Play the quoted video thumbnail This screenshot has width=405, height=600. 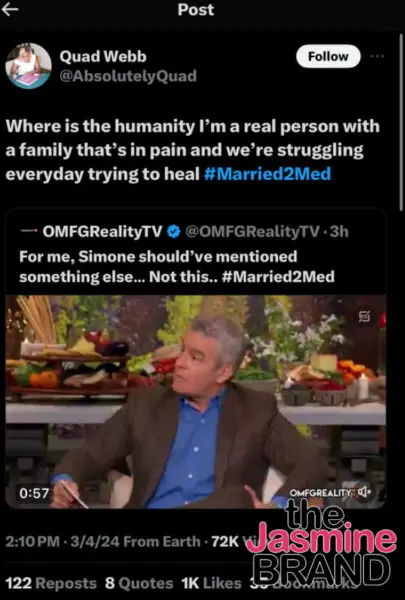click(196, 402)
